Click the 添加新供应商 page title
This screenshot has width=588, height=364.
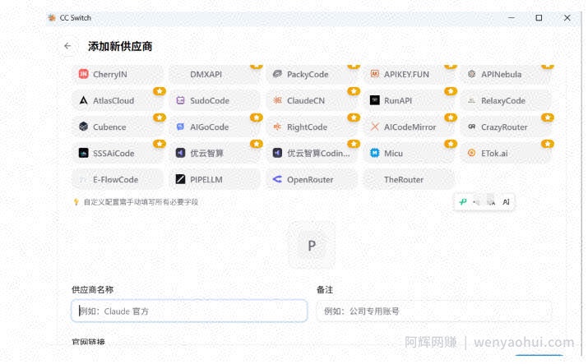tap(120, 46)
